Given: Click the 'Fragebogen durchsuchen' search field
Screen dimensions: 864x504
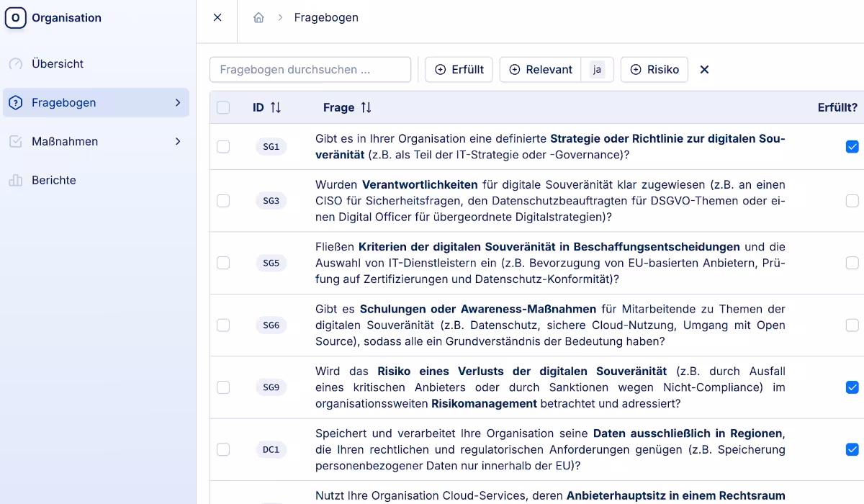Looking at the screenshot, I should pyautogui.click(x=310, y=69).
